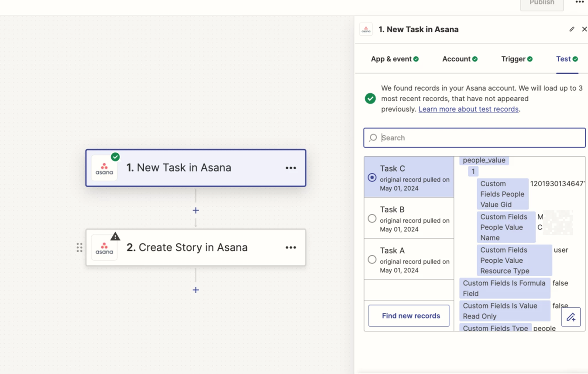
Task: Select the Task B test record
Action: [x=372, y=218]
